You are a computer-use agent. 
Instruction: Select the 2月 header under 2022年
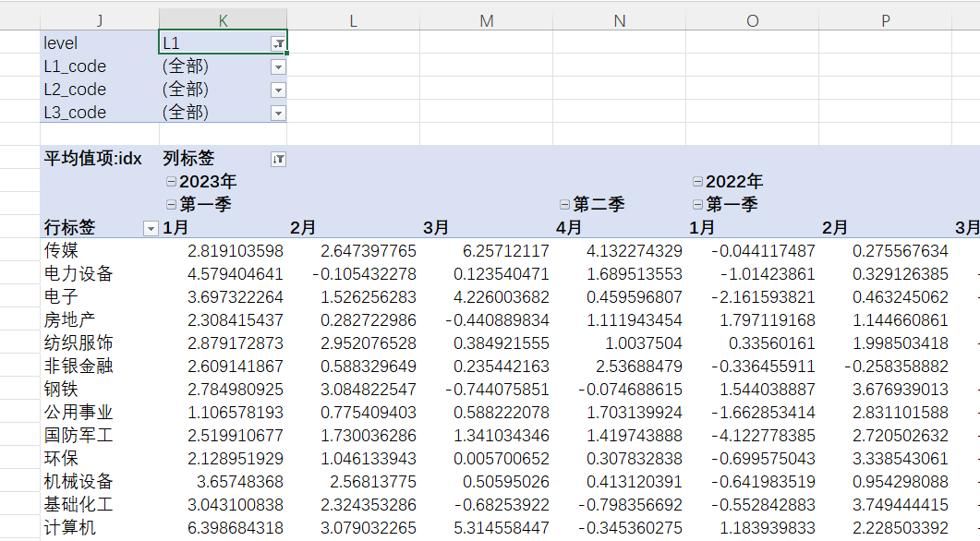tap(886, 227)
